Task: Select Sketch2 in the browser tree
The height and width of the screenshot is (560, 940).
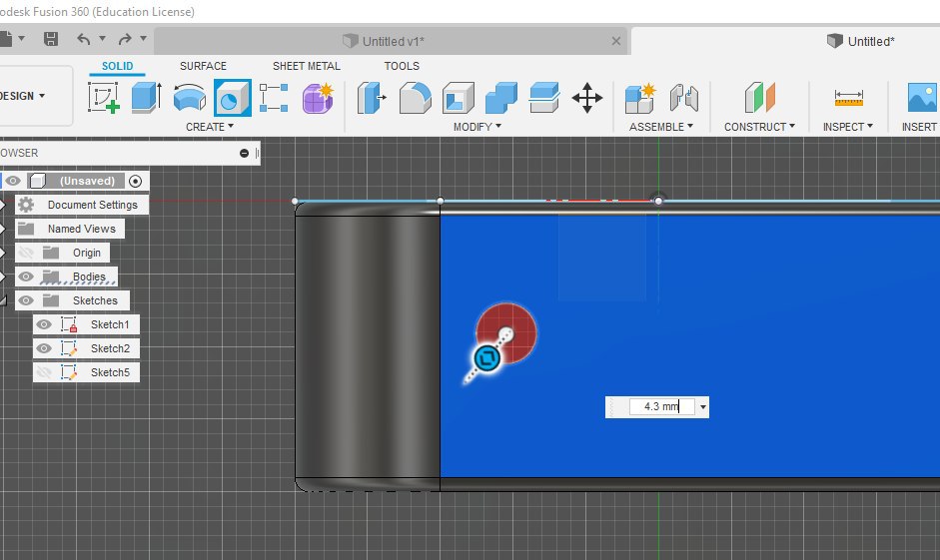Action: pos(110,348)
